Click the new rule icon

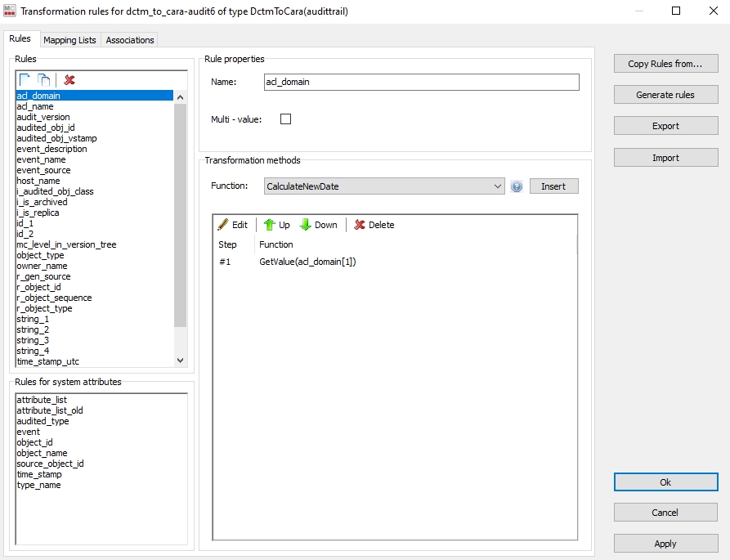(x=25, y=79)
